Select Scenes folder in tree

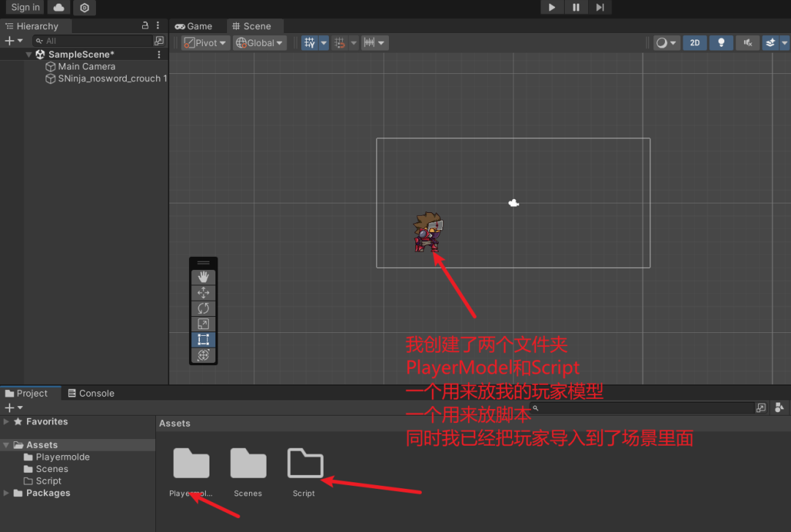[x=52, y=469]
